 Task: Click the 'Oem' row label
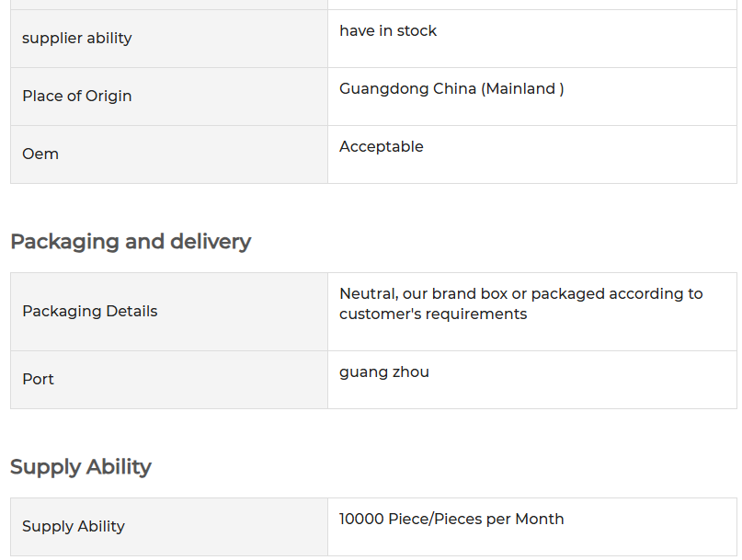[40, 154]
